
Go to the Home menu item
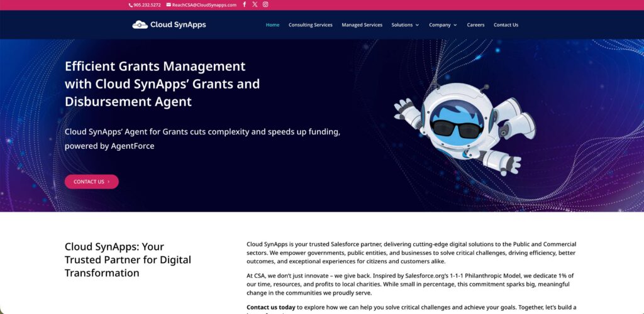(x=272, y=25)
